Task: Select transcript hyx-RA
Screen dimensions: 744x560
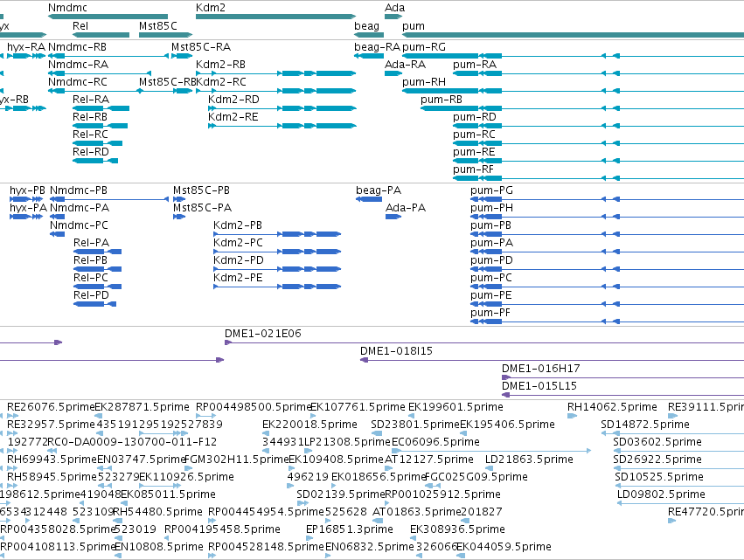Action: coord(26,56)
